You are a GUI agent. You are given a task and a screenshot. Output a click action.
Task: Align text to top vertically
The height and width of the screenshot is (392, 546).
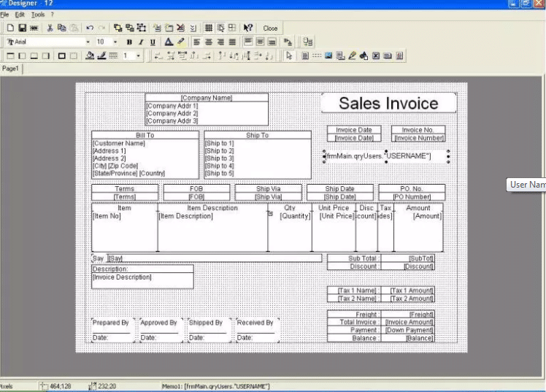pyautogui.click(x=248, y=42)
